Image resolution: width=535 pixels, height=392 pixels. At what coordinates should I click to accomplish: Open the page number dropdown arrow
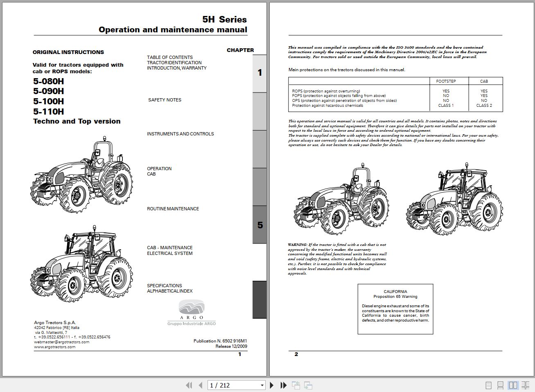(262, 385)
